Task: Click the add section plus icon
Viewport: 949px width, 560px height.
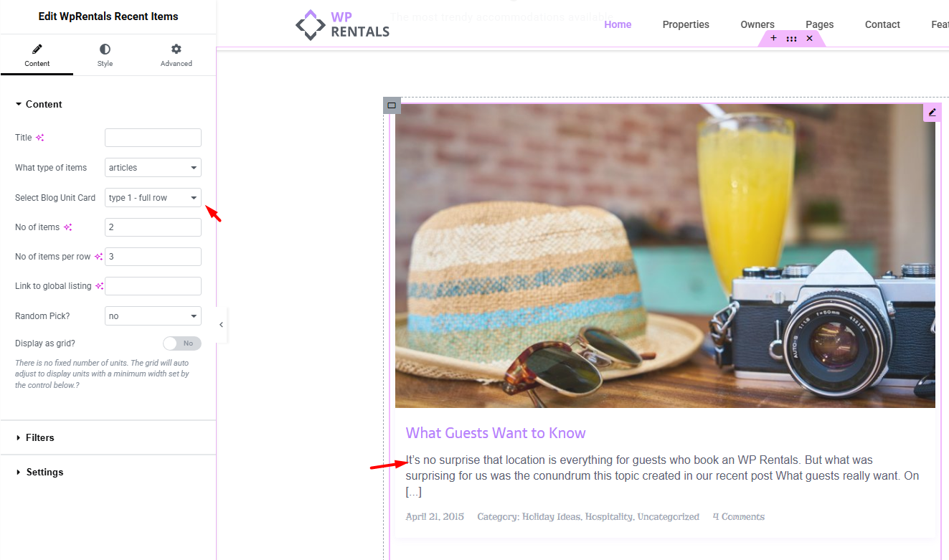Action: pos(773,39)
